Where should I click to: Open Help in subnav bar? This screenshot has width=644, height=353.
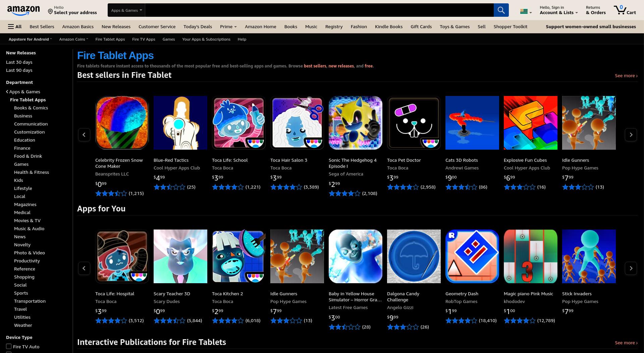(x=242, y=39)
